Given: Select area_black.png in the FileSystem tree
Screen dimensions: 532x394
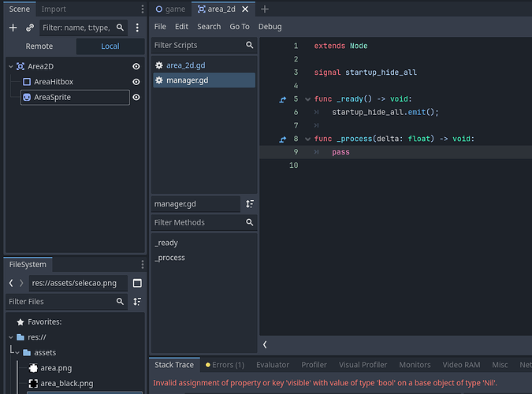Looking at the screenshot, I should tap(67, 383).
